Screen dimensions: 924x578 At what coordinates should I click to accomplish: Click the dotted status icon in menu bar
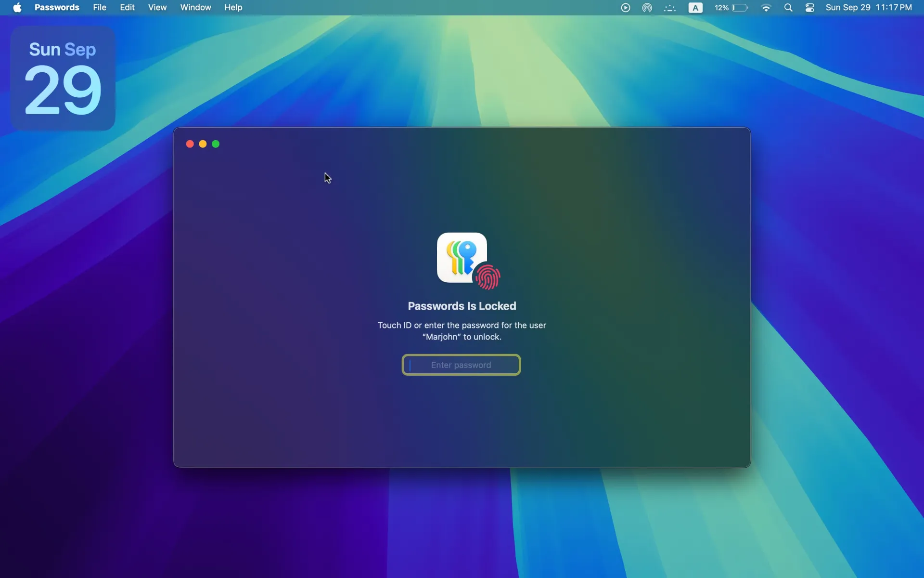(x=670, y=8)
